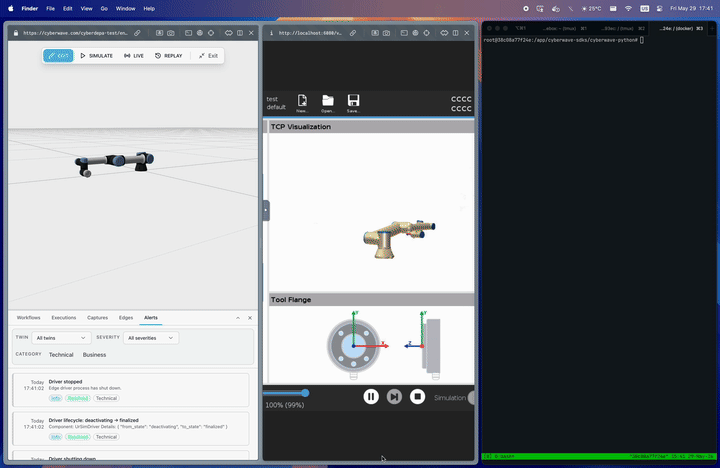The image size is (720, 468).
Task: Open the Workflows tab
Action: point(28,317)
